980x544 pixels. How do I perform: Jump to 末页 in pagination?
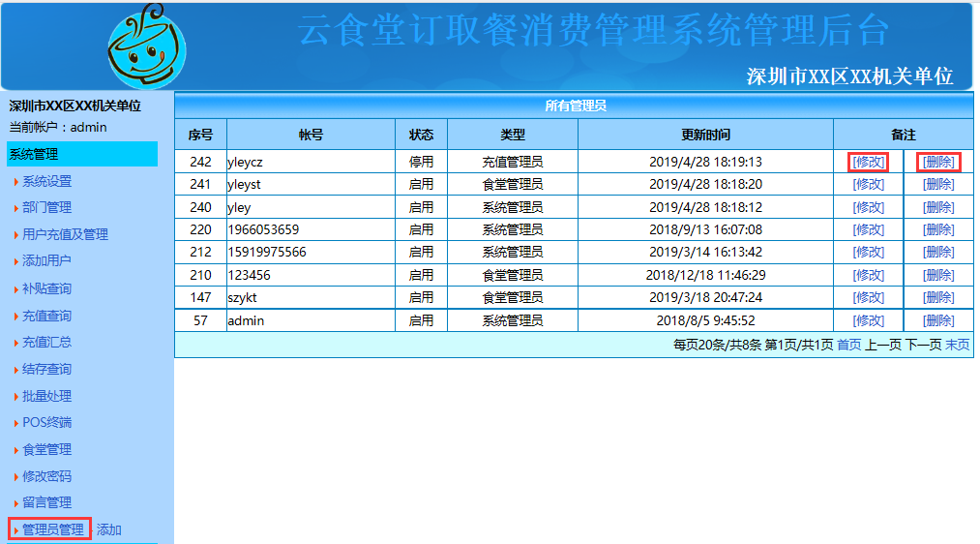957,345
